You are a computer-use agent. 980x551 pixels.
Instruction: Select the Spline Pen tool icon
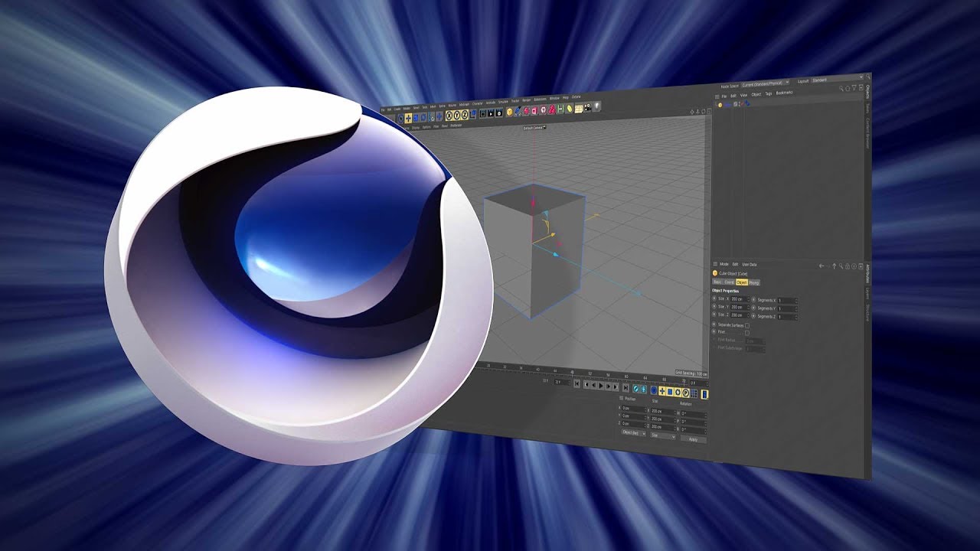click(x=518, y=111)
